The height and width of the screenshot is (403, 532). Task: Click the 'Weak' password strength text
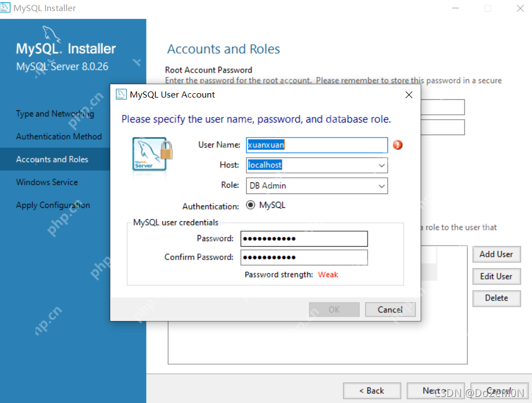[x=328, y=274]
